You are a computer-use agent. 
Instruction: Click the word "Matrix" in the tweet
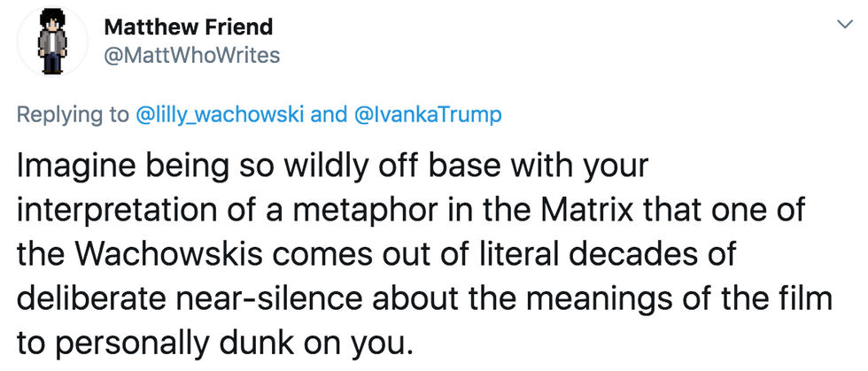pos(580,211)
